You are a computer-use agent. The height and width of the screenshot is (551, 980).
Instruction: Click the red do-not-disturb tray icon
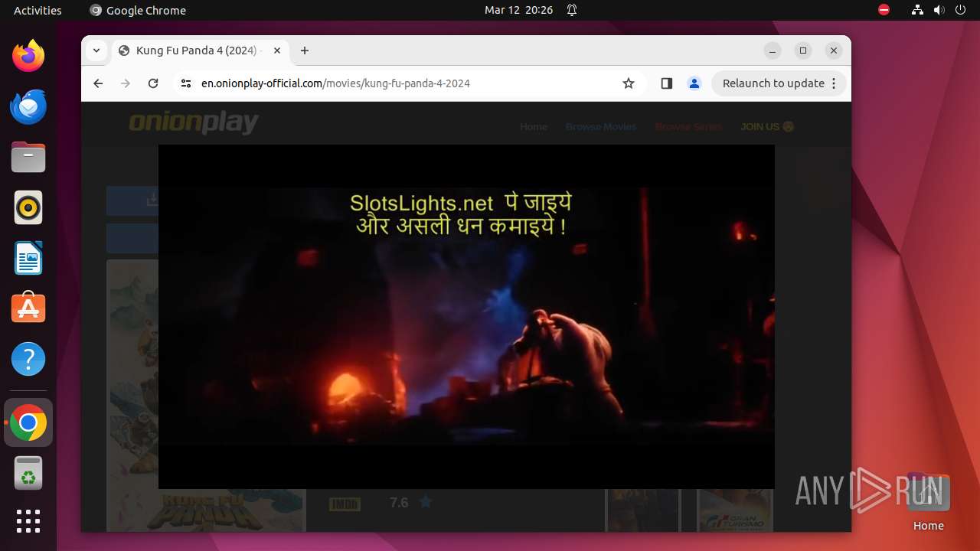point(884,10)
